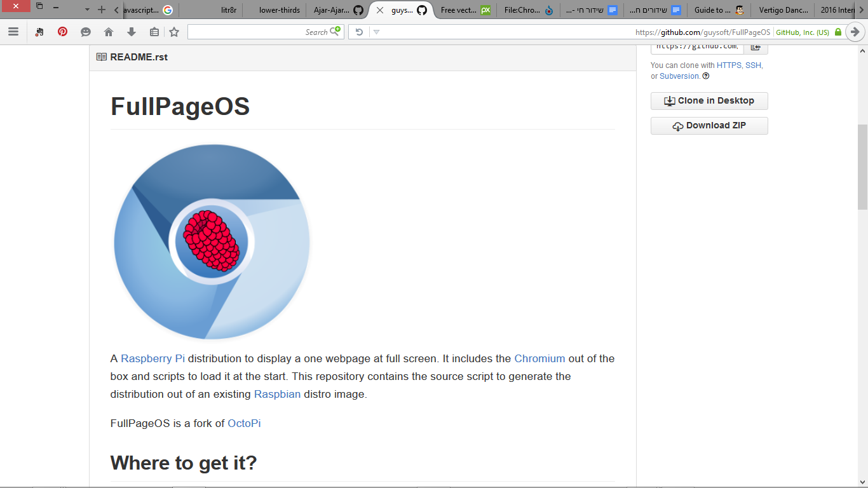Click the GitHub, Inc. (US) identity label

[x=802, y=32]
